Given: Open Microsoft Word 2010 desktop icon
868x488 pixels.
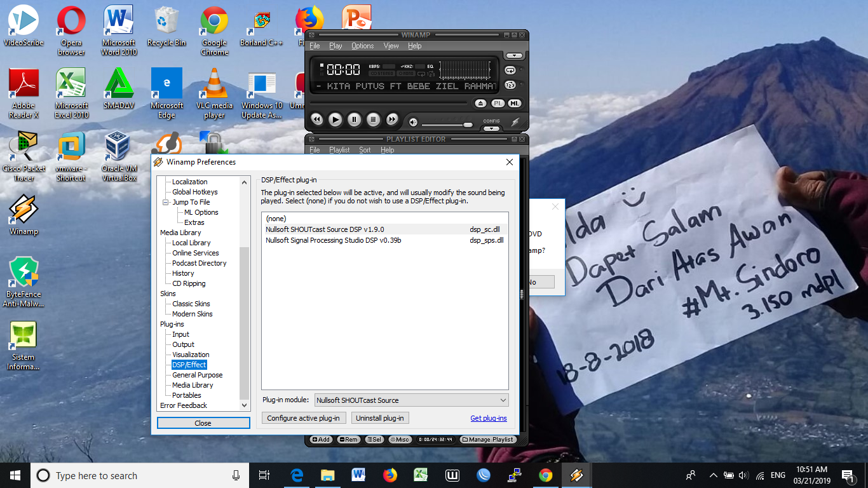Looking at the screenshot, I should point(119,30).
